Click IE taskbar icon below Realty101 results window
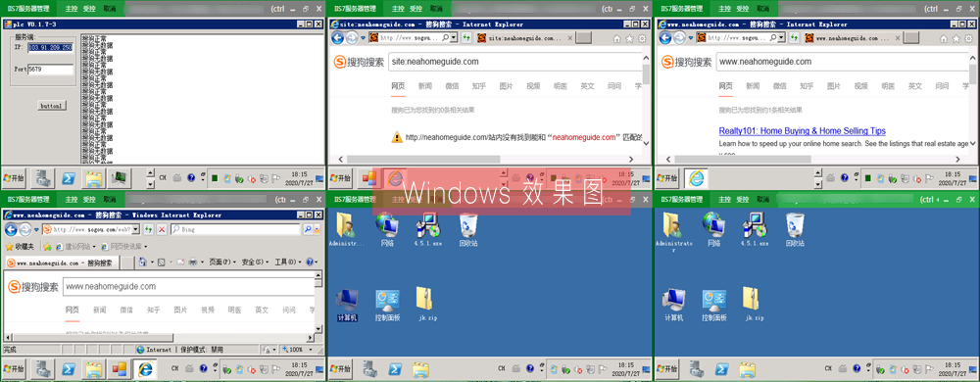This screenshot has height=382, width=980. pyautogui.click(x=695, y=179)
